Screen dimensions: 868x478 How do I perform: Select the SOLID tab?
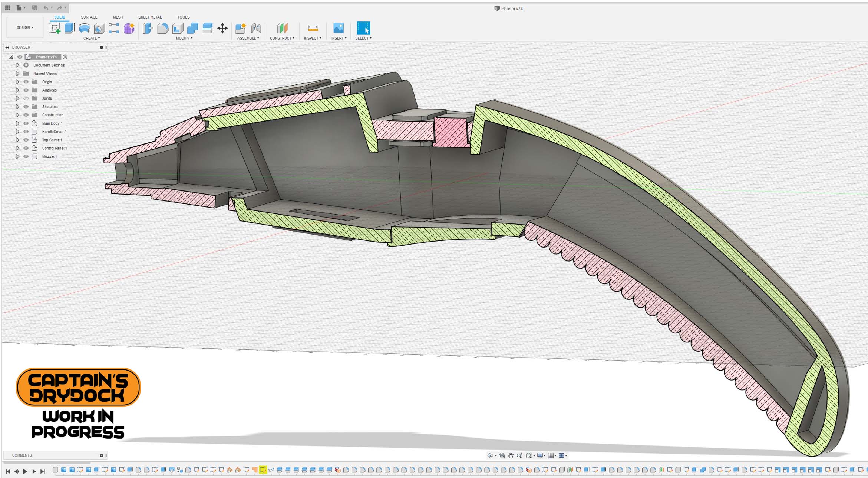pyautogui.click(x=60, y=17)
